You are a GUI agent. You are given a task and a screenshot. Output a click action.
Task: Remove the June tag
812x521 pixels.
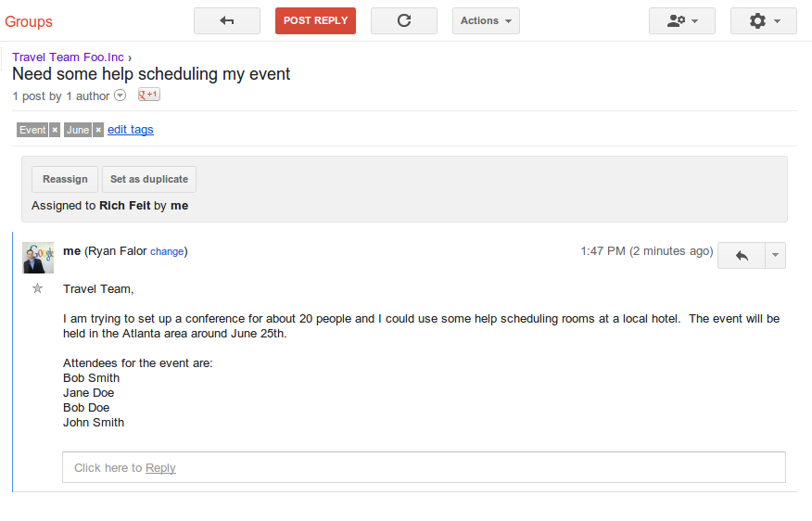click(98, 130)
